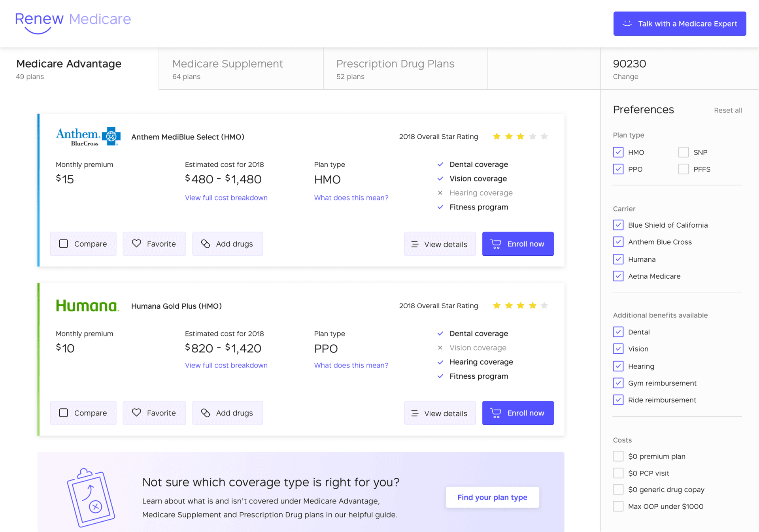Viewport: 759px width, 532px height.
Task: Uncheck the Vision benefit filter
Action: point(618,349)
